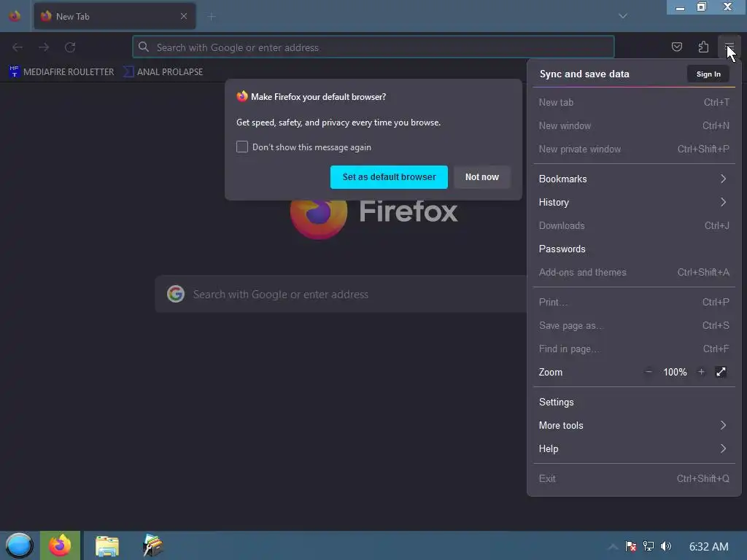Click the 6:32 AM clock
This screenshot has width=747, height=560.
click(708, 547)
